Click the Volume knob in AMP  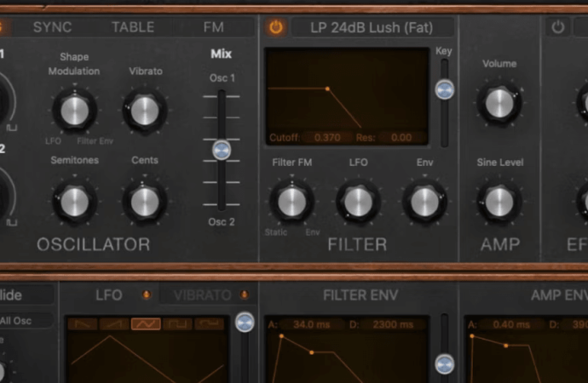click(x=499, y=103)
